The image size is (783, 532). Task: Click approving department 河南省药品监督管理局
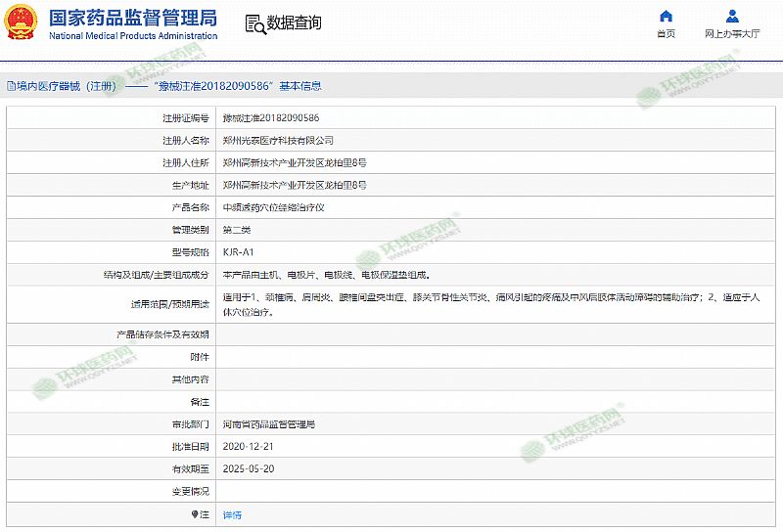(269, 424)
